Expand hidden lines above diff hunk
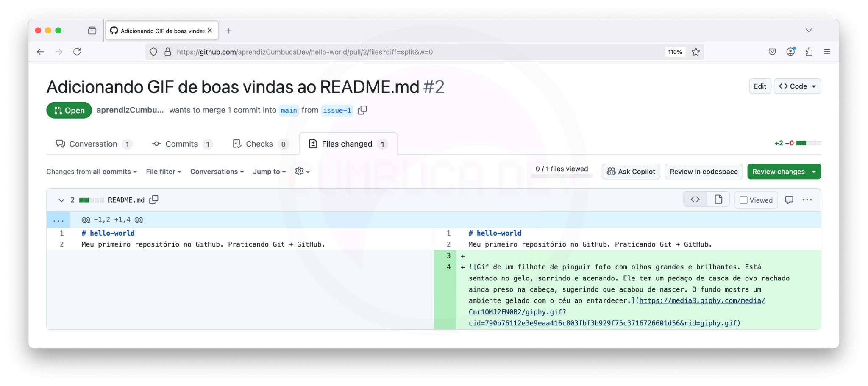 (x=58, y=220)
